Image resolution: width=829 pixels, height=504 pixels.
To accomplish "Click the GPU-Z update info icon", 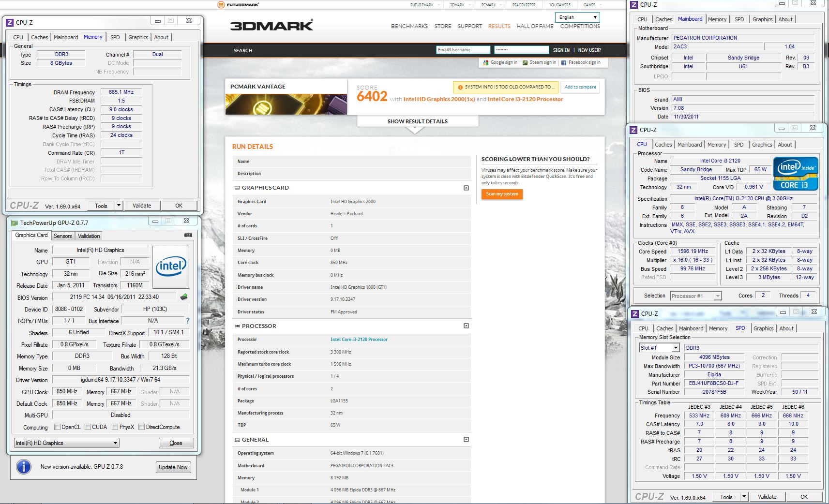I will 24,467.
